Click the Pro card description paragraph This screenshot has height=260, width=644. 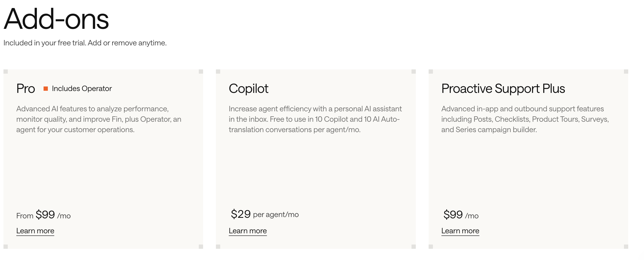[99, 119]
